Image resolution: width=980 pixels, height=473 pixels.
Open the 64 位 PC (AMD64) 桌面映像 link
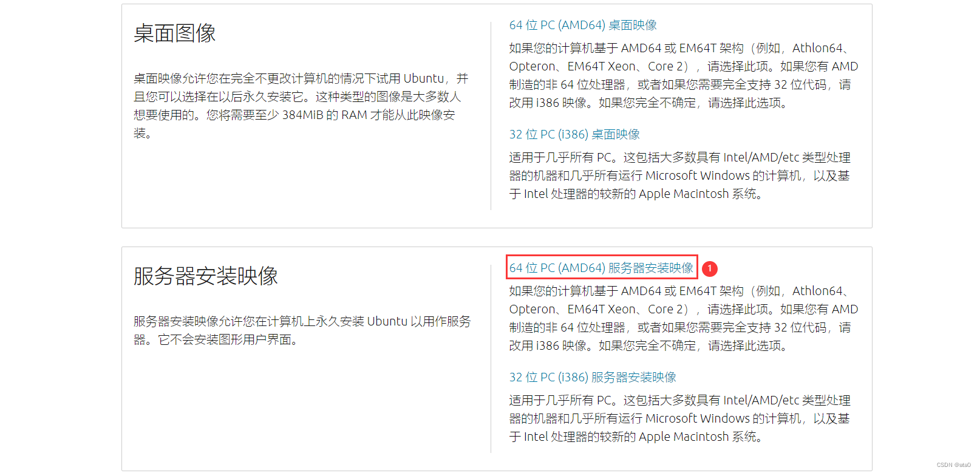583,25
